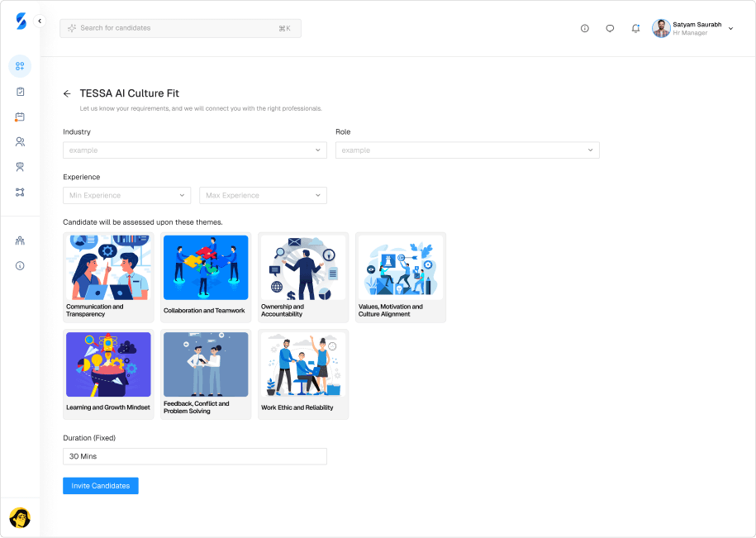Open the Role dropdown
756x538 pixels.
click(x=467, y=150)
